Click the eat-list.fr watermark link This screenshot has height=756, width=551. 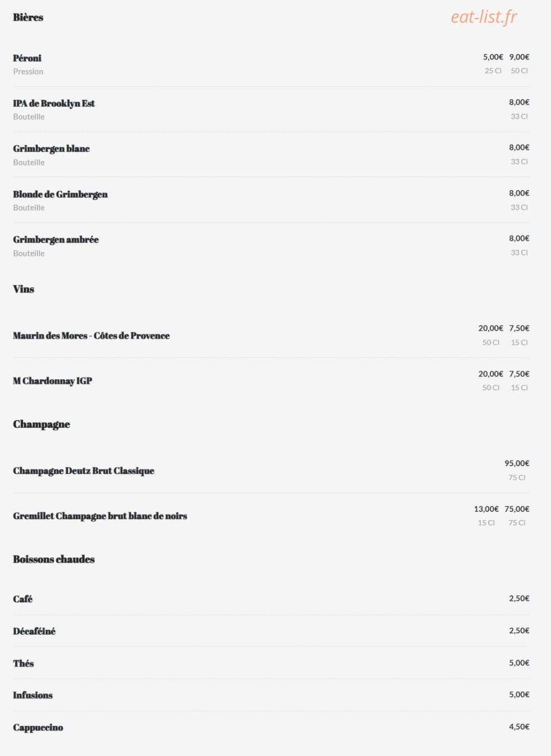[484, 17]
